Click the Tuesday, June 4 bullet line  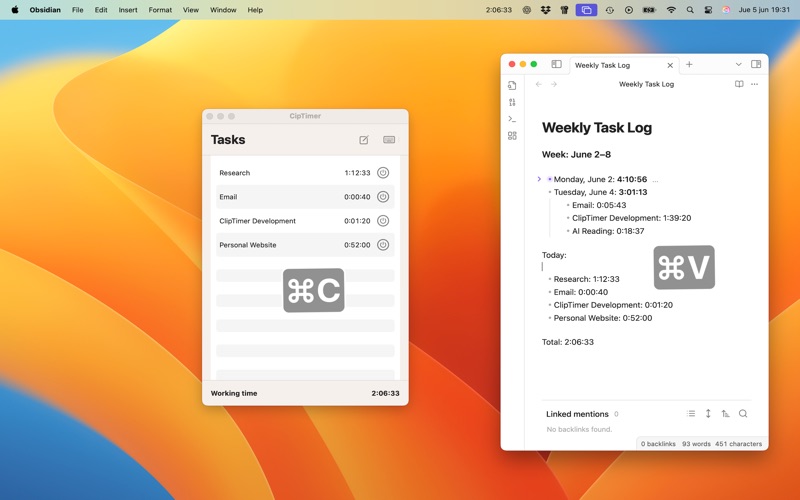[601, 192]
